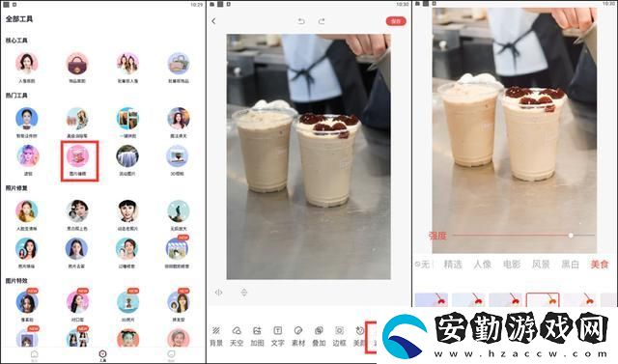Choose the 文字 text tool
Screen dimensions: 618x364
(x=277, y=336)
